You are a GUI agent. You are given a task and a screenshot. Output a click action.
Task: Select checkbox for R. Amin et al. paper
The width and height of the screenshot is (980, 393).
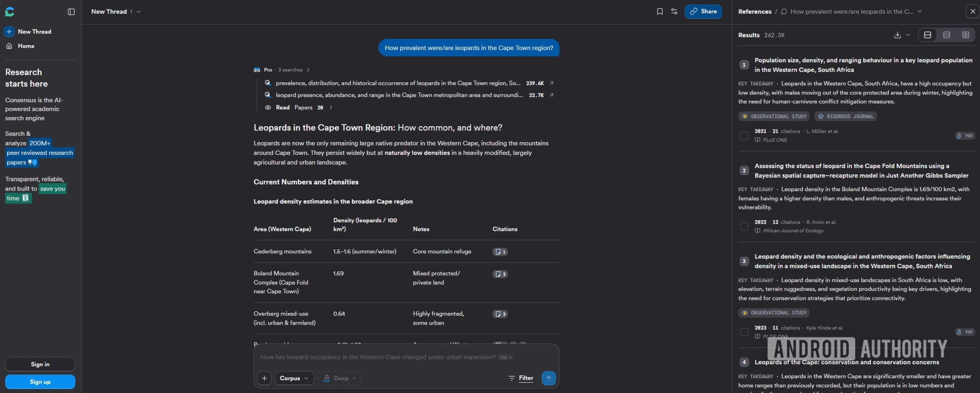[x=744, y=226]
